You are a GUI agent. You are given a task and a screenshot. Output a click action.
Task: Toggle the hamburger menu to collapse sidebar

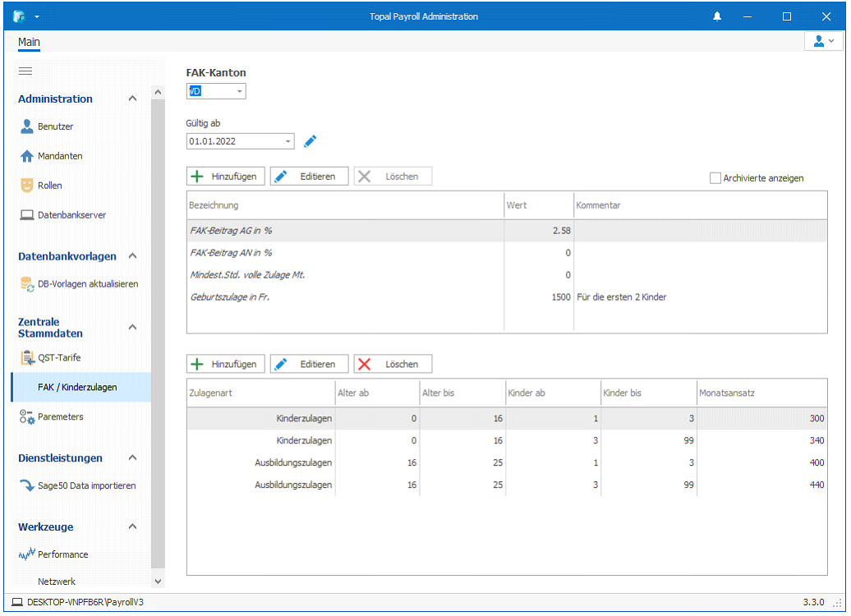[25, 71]
